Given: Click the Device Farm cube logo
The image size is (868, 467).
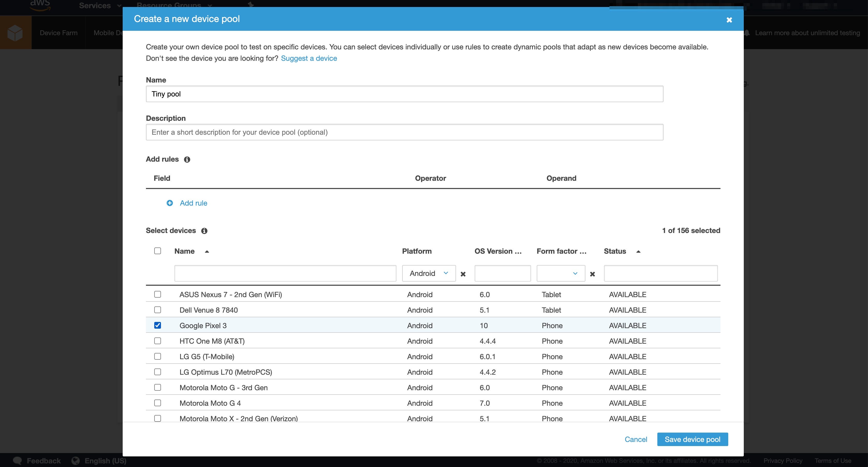Looking at the screenshot, I should click(x=15, y=33).
